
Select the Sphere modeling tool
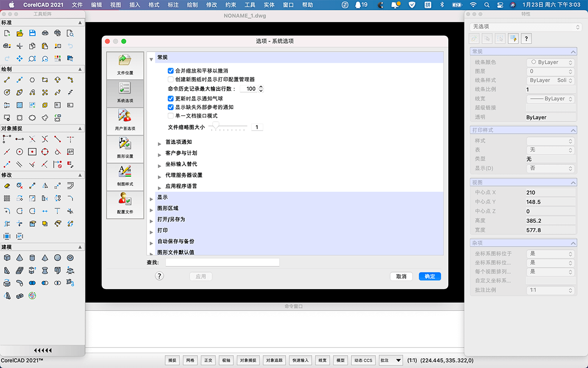[58, 257]
